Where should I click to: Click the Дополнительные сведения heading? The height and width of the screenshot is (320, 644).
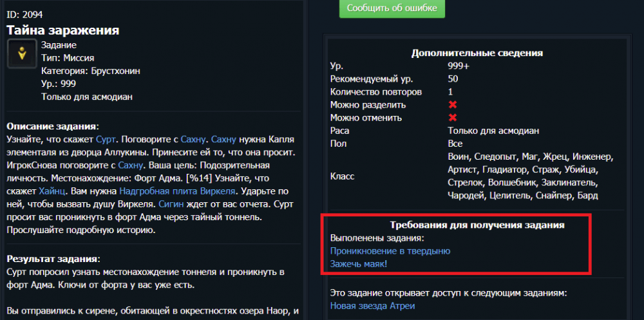[477, 53]
